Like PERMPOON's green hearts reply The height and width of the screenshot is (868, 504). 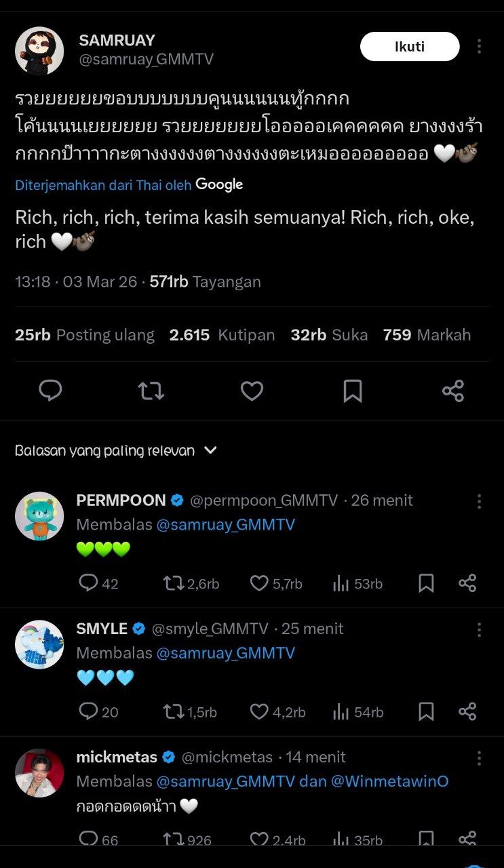[x=259, y=583]
